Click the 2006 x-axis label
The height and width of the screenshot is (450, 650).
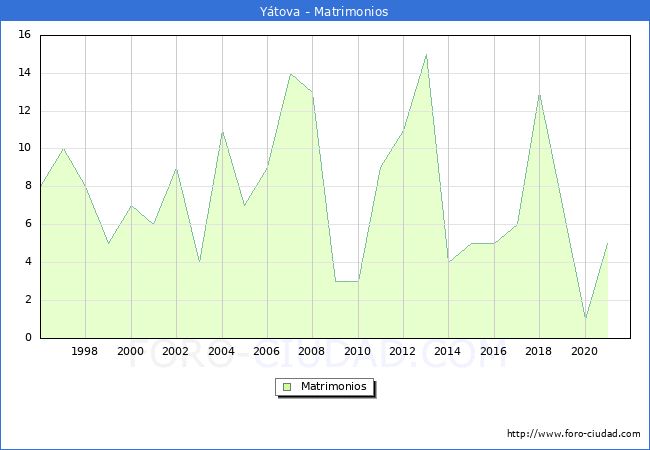click(267, 351)
